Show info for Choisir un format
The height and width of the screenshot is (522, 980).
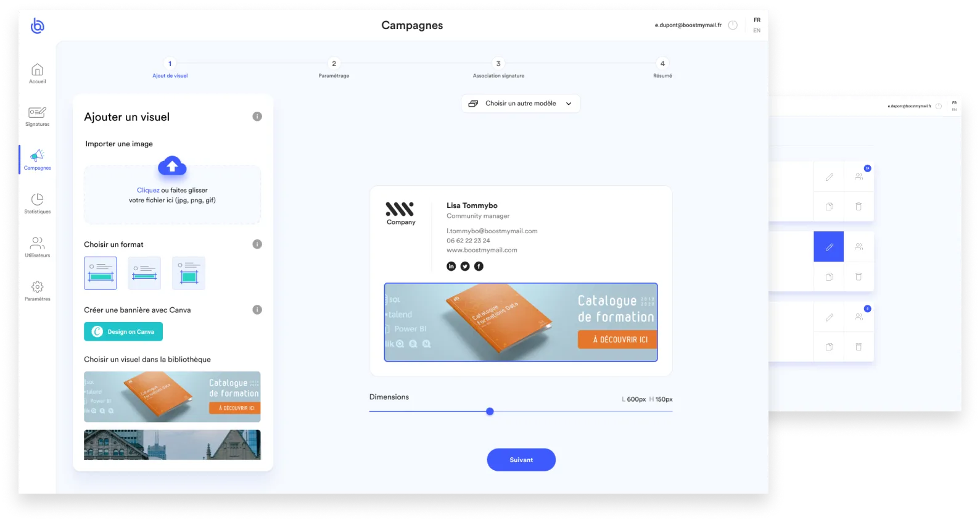click(x=257, y=244)
